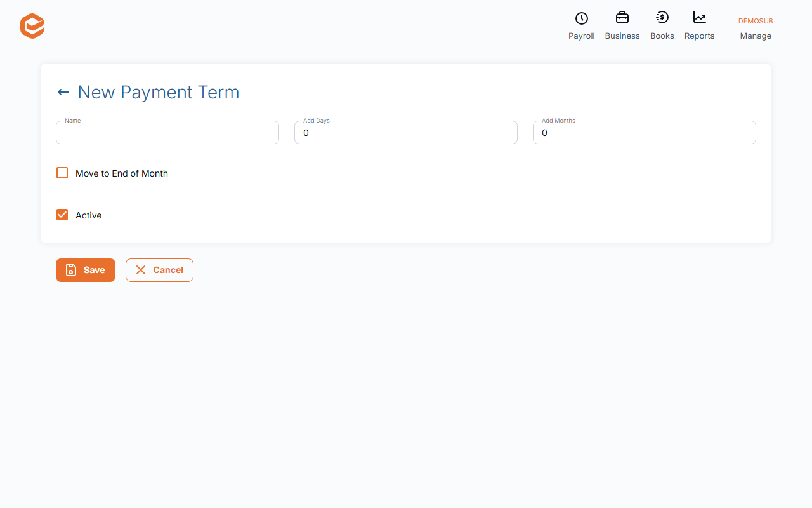The image size is (812, 508).
Task: Cancel the new payment term
Action: 159,270
